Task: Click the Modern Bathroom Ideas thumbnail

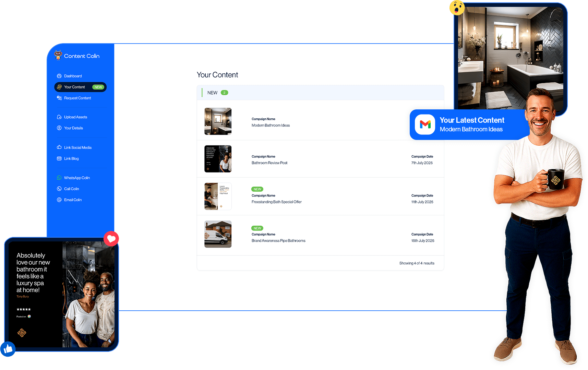Action: pyautogui.click(x=218, y=121)
